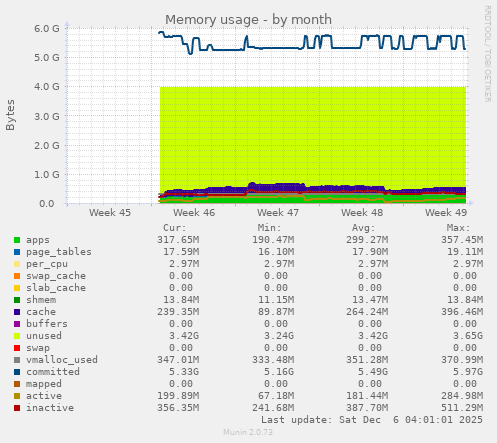
Task: Click the page_tables minimum value 16.10M
Action: tap(276, 252)
